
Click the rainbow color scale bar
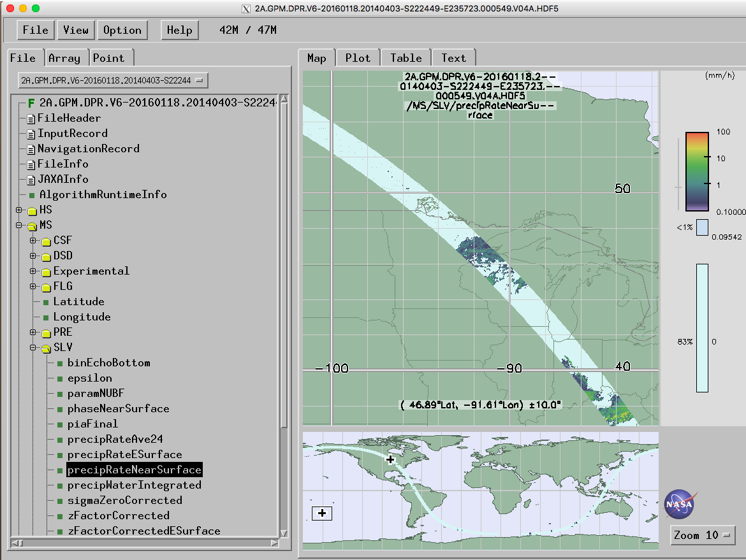(x=697, y=171)
